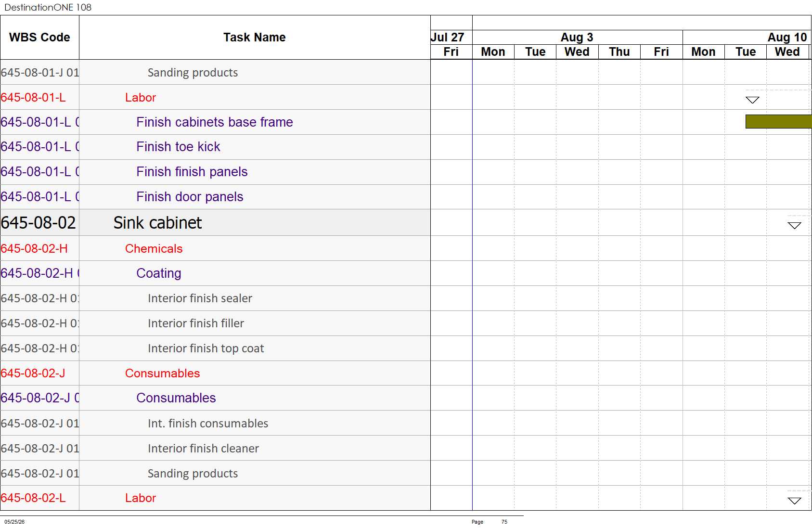812x528 pixels.
Task: Click WBS code 645-08-02-J
Action: (33, 373)
